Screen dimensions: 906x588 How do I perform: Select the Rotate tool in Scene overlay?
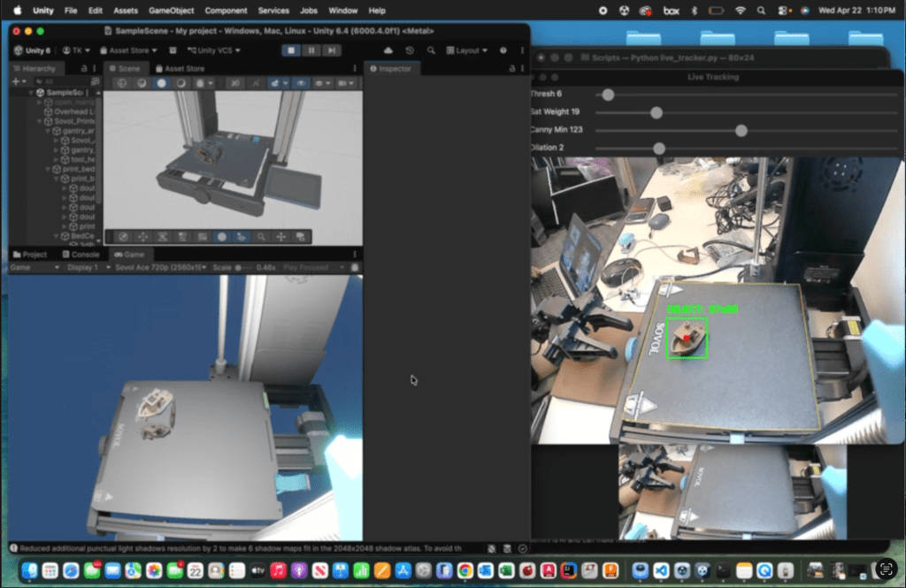[163, 237]
